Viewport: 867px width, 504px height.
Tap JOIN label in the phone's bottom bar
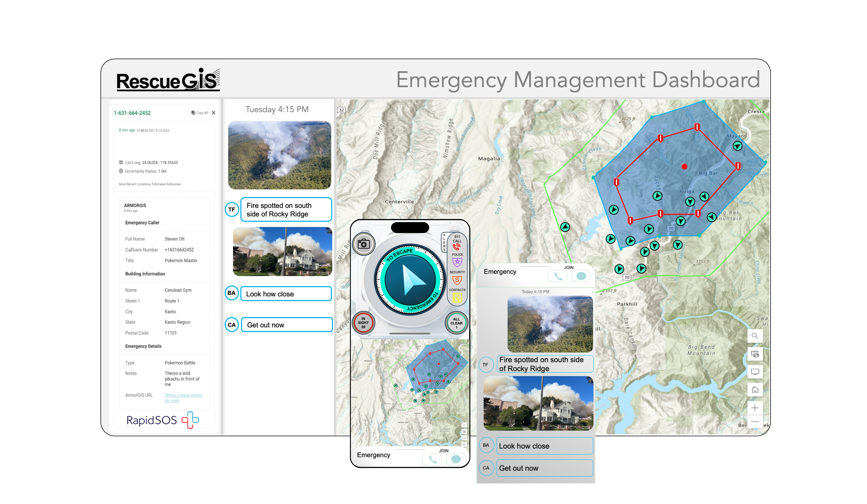point(443,451)
